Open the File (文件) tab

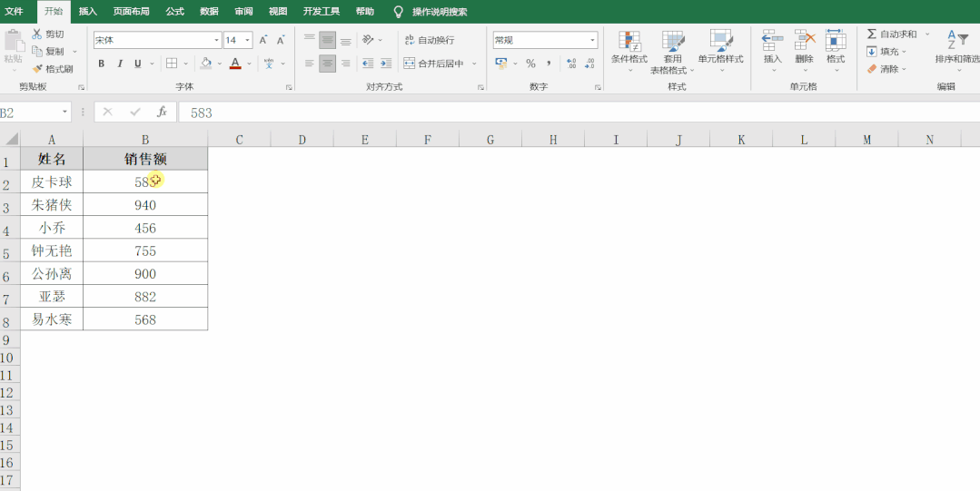tap(14, 11)
